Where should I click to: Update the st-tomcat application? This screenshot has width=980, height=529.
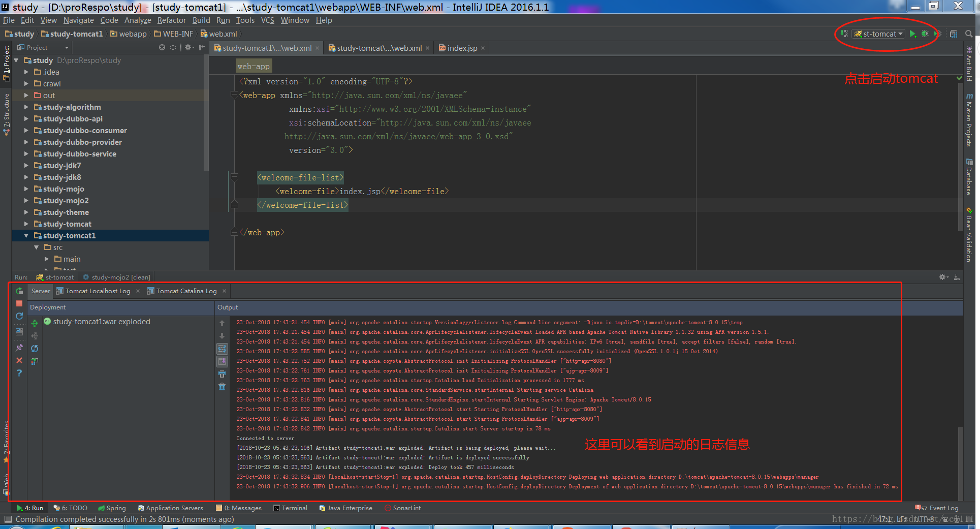[19, 316]
